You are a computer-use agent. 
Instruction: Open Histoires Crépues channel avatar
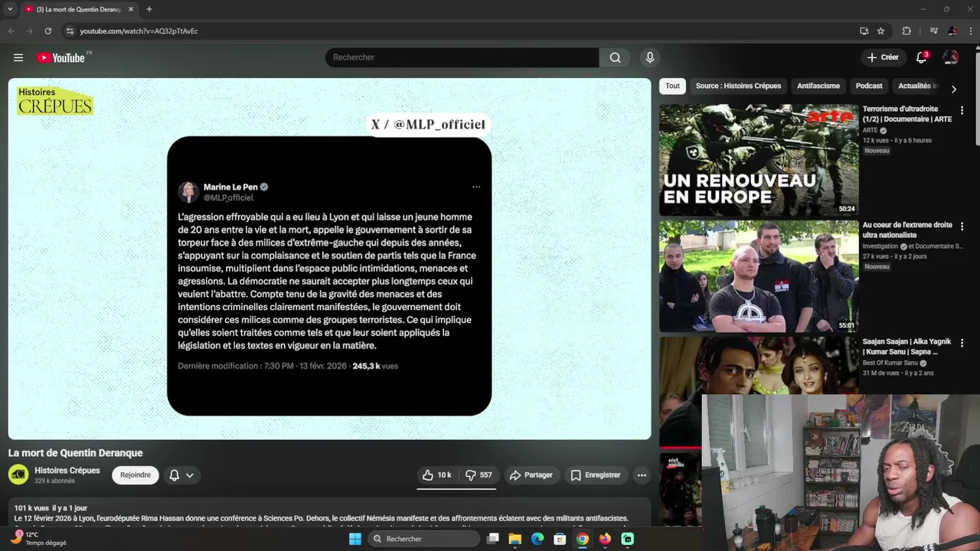pos(18,475)
